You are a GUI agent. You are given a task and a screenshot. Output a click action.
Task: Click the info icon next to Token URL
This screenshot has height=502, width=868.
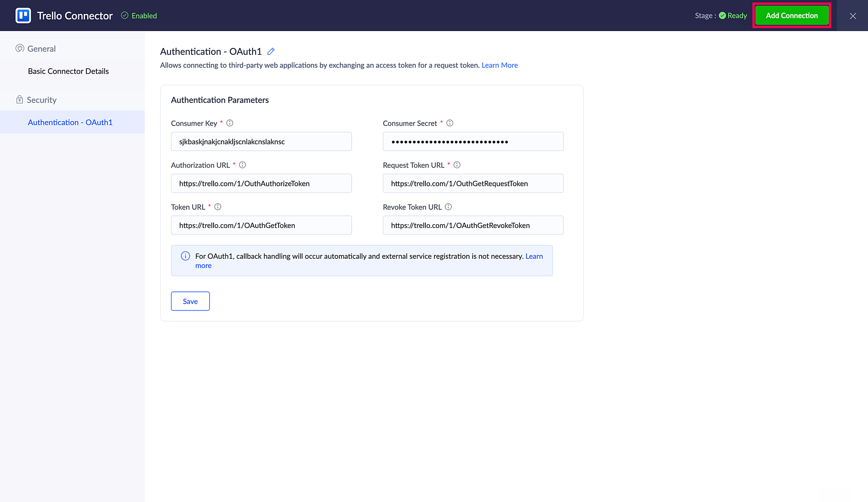218,207
